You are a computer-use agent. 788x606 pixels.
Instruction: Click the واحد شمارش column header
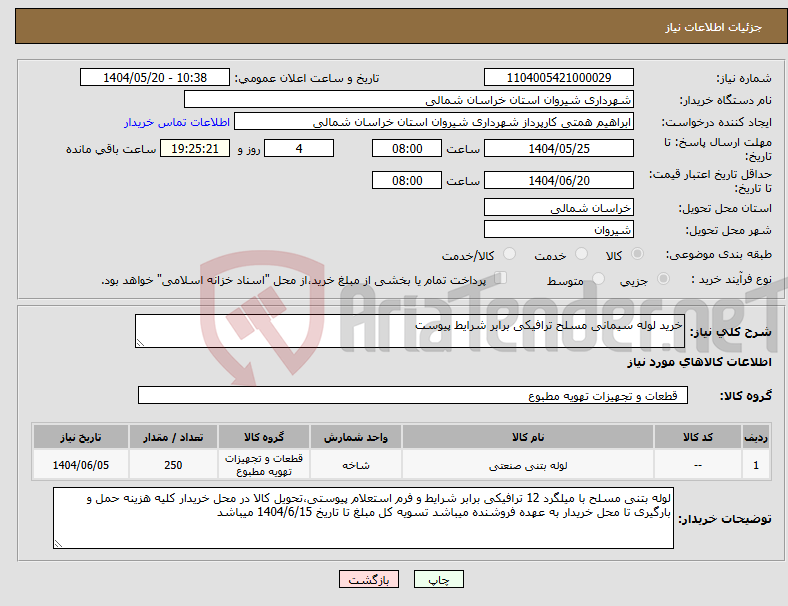(356, 437)
